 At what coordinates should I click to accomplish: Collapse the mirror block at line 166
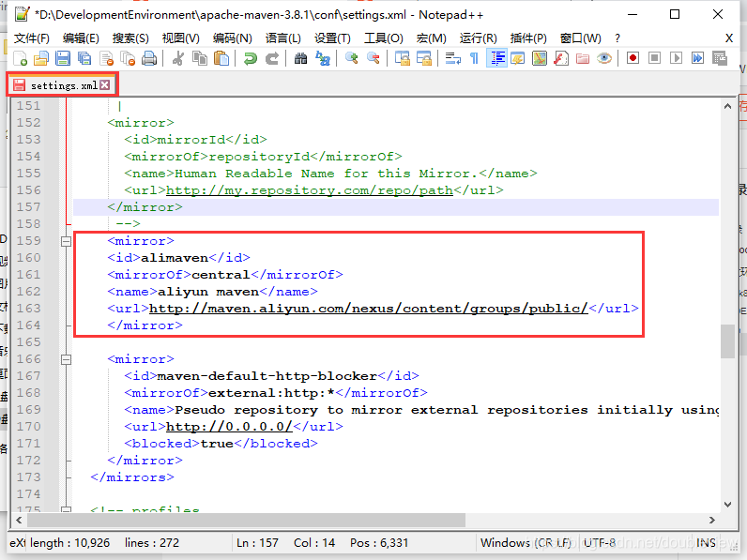click(x=67, y=359)
